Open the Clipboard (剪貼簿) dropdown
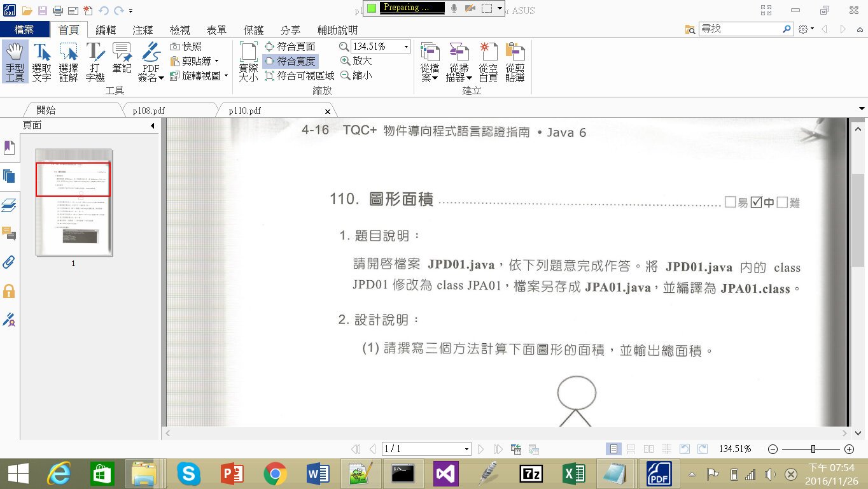868x489 pixels. click(x=195, y=61)
